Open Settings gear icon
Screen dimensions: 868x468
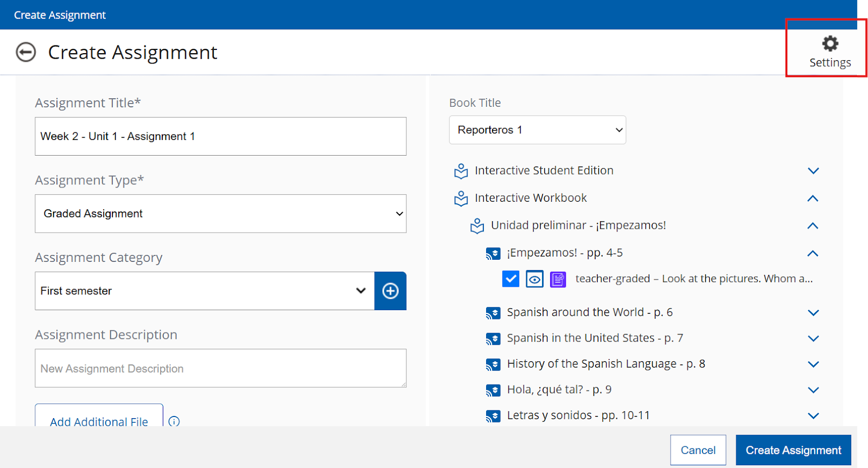(x=829, y=44)
